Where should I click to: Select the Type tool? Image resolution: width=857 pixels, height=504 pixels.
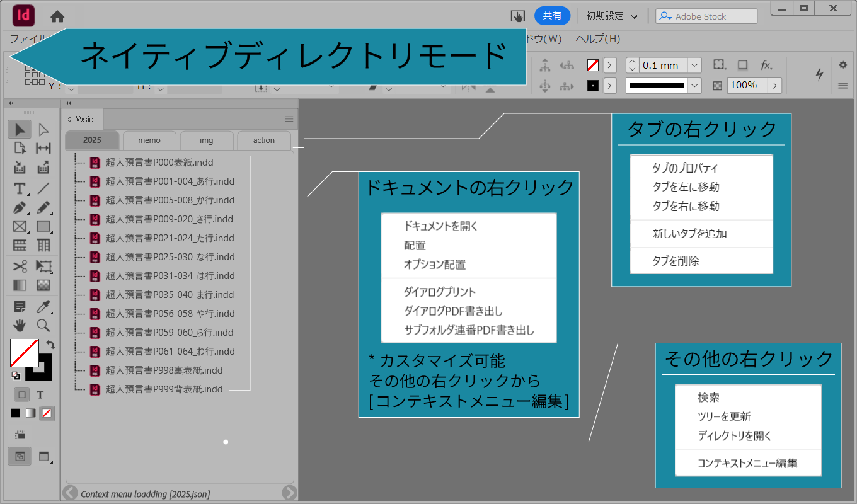click(x=20, y=188)
